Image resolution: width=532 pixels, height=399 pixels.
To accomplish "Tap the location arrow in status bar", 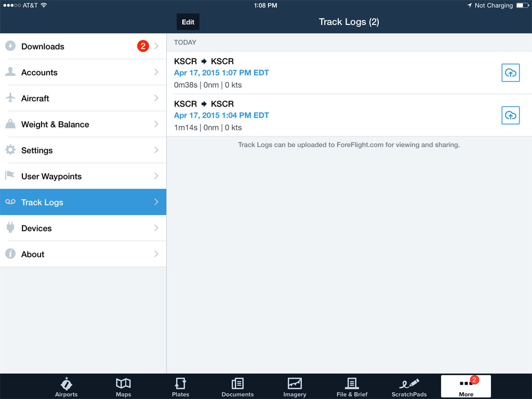I will click(470, 5).
